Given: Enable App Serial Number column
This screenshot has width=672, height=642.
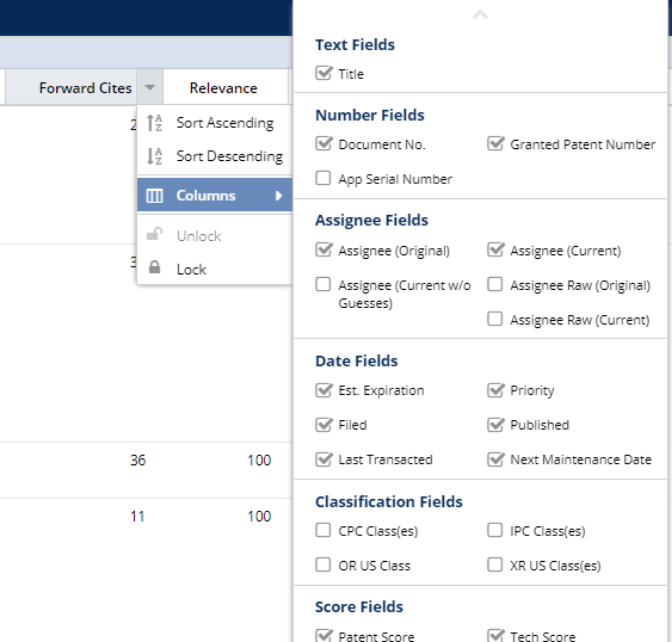Looking at the screenshot, I should (x=323, y=178).
